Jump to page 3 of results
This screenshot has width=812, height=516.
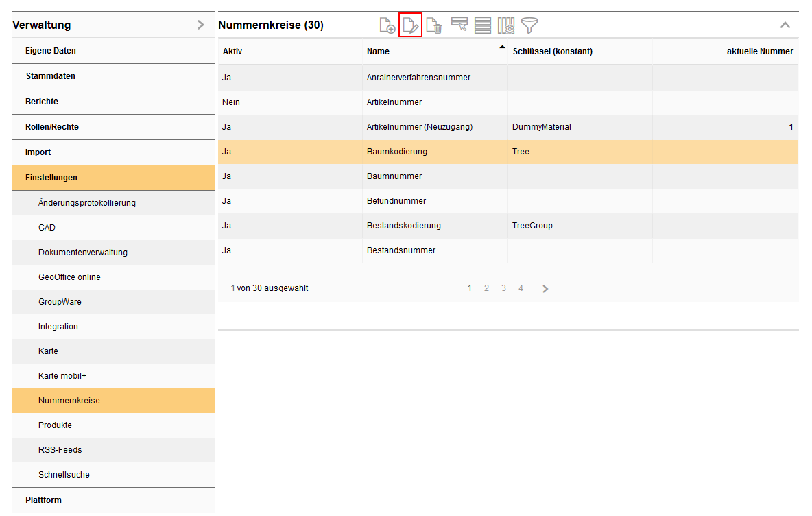(503, 288)
